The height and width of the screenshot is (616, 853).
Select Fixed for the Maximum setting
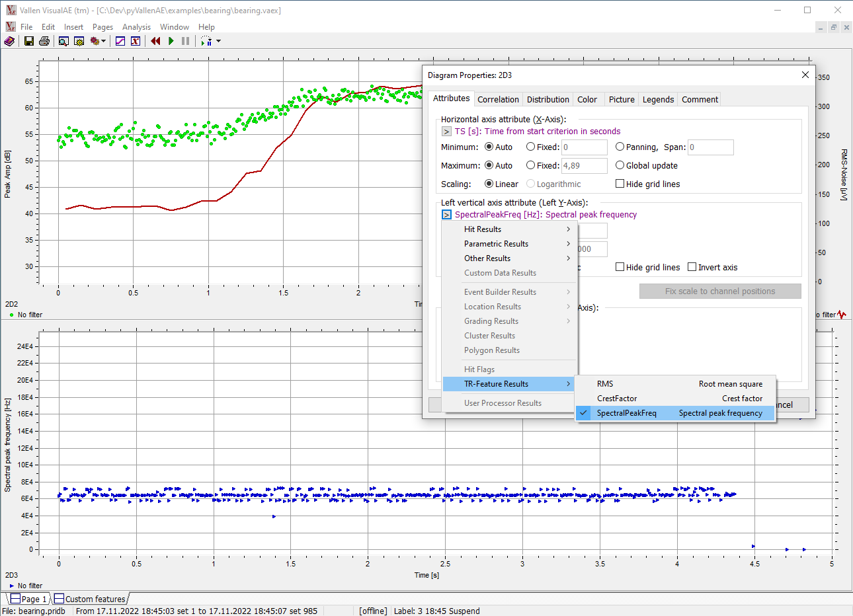(x=543, y=165)
